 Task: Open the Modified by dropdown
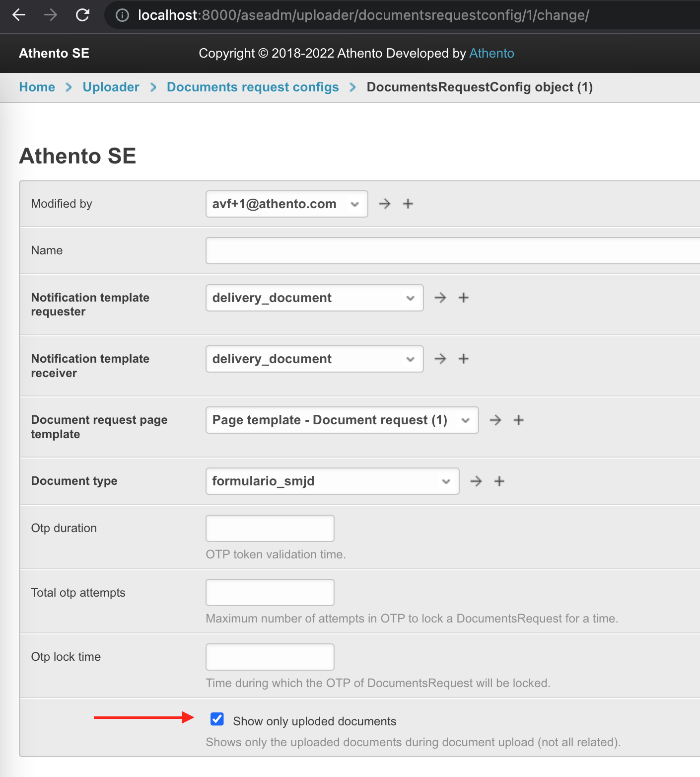pyautogui.click(x=286, y=204)
